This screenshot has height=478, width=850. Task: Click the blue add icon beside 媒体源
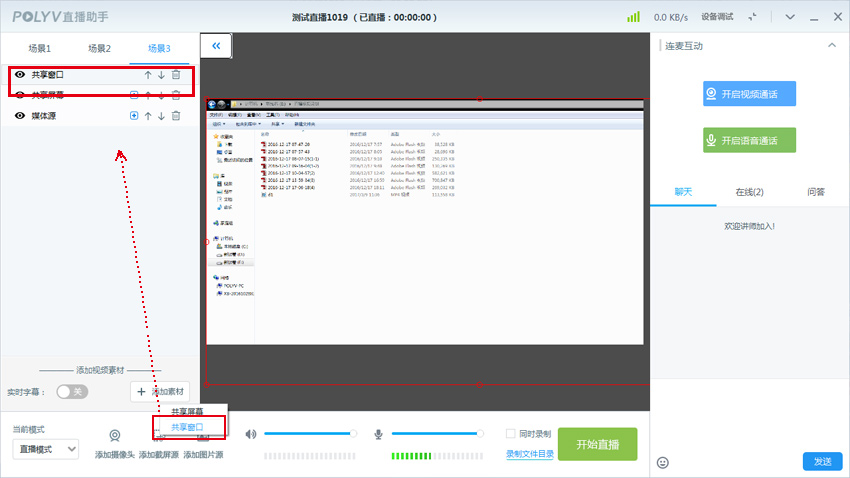(134, 116)
